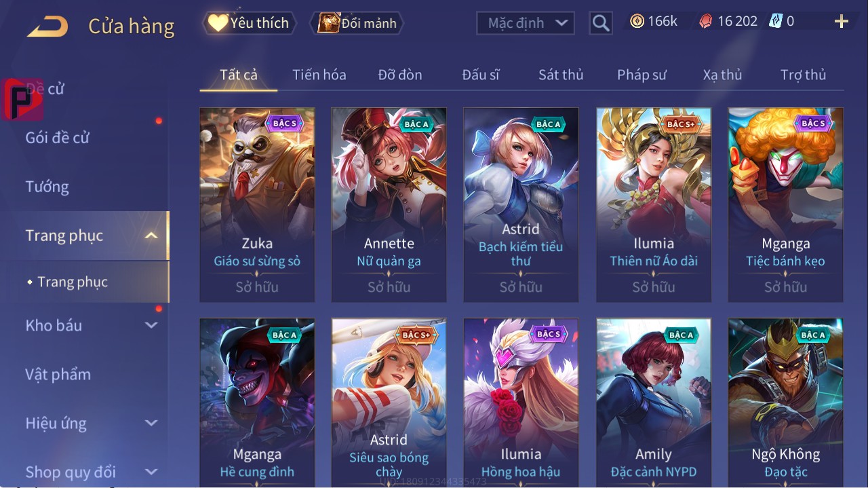Click the red P overlay icon

click(x=22, y=99)
